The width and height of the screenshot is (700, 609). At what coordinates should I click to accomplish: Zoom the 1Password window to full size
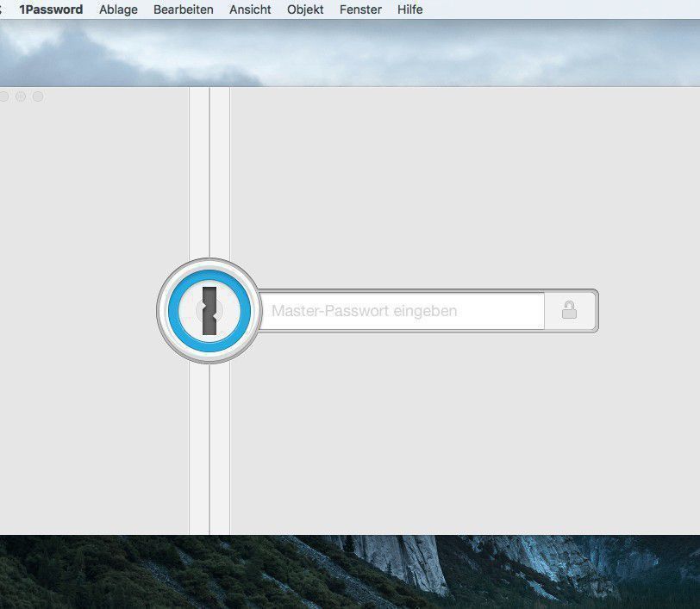(x=38, y=96)
